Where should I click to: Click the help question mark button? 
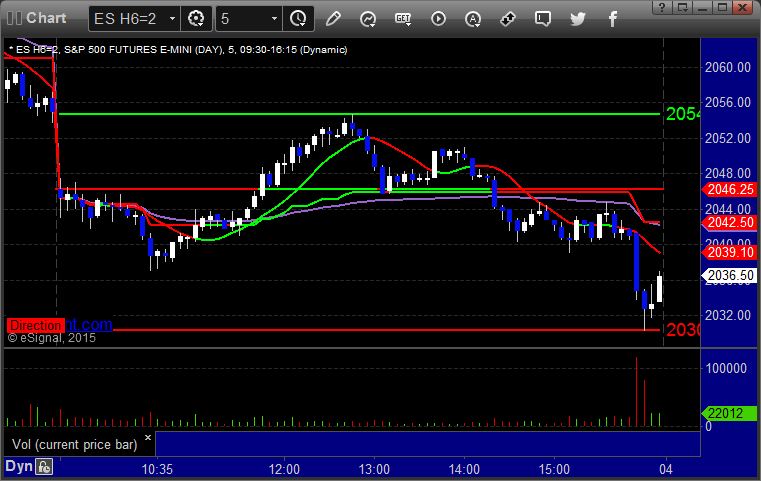[662, 7]
